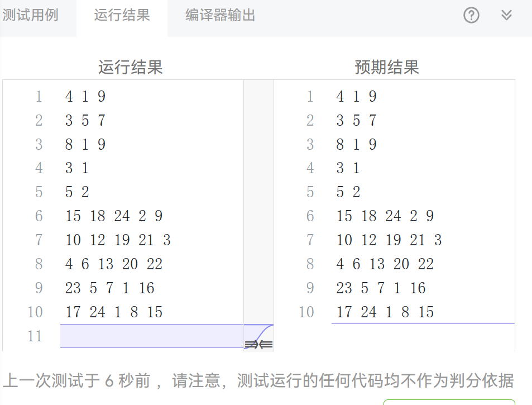Click the 运行结果 pane heading
The image size is (532, 405).
(x=130, y=68)
